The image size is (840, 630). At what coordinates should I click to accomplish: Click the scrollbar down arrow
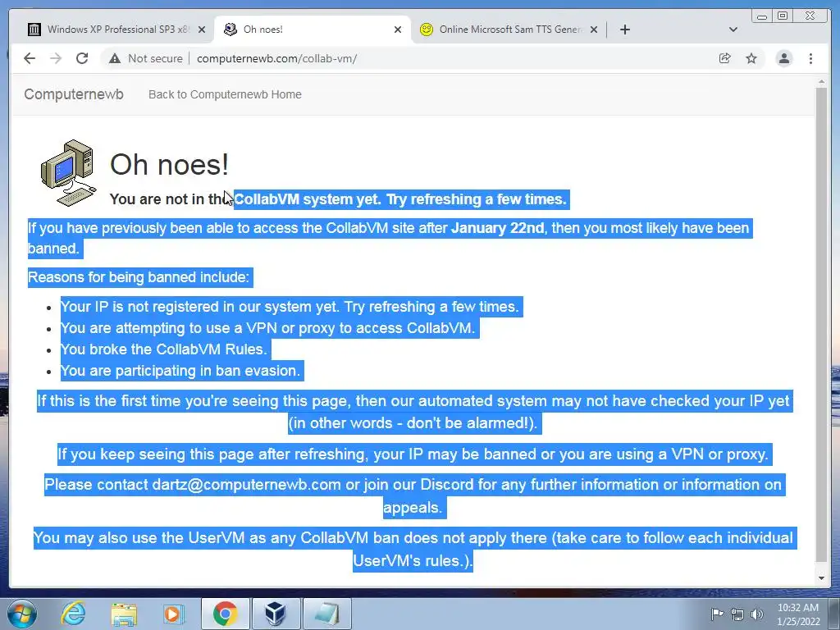(x=821, y=578)
